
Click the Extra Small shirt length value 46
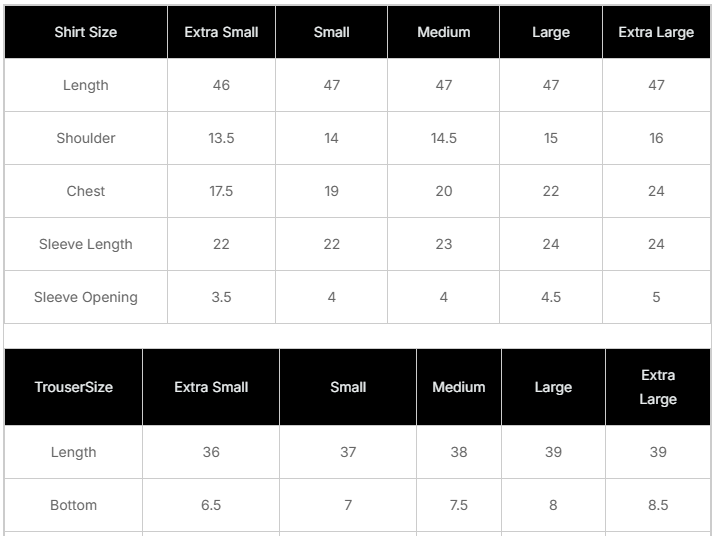click(x=221, y=85)
